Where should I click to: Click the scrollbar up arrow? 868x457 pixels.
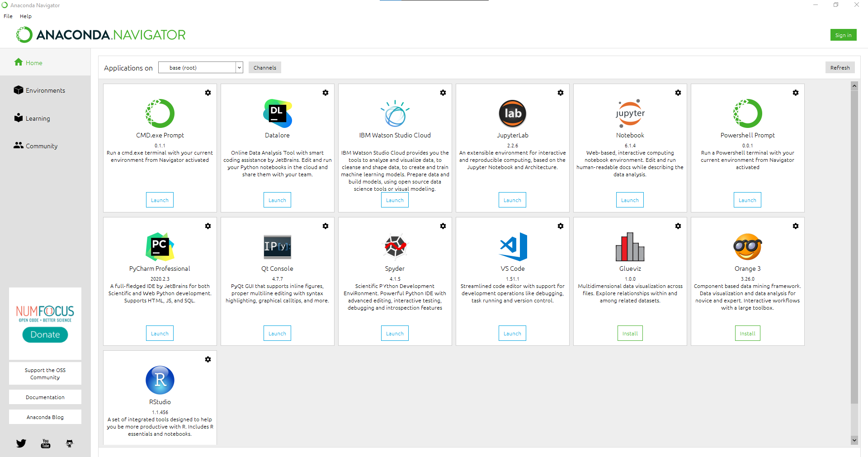(x=854, y=85)
